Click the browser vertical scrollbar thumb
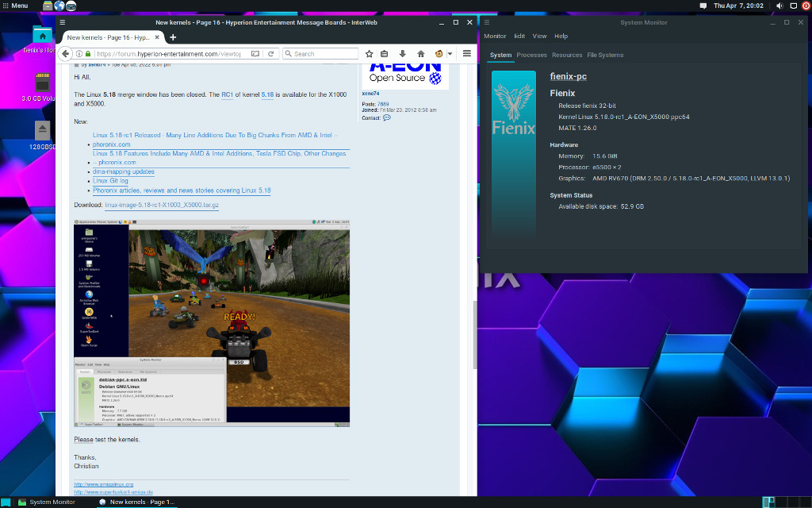The height and width of the screenshot is (508, 812). [x=474, y=334]
